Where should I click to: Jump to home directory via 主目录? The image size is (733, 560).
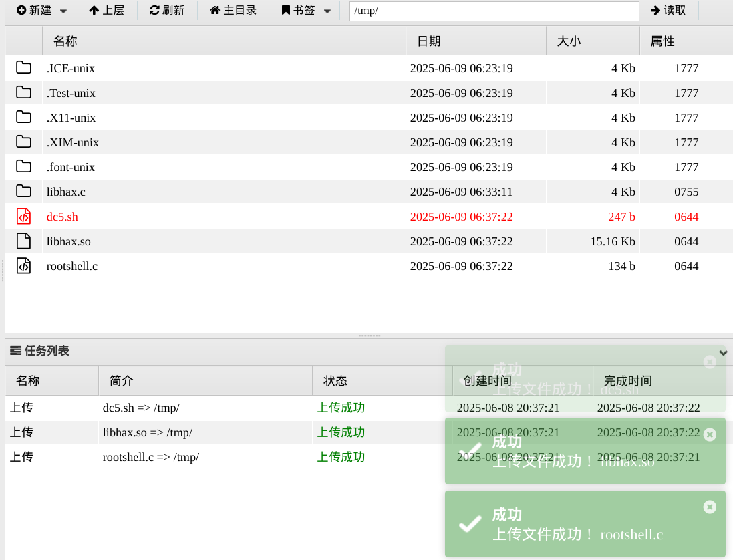tap(233, 10)
